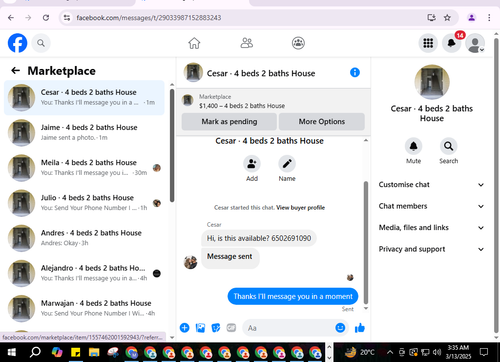This screenshot has height=362, width=500.
Task: Click the install app icon in address bar
Action: point(432,18)
